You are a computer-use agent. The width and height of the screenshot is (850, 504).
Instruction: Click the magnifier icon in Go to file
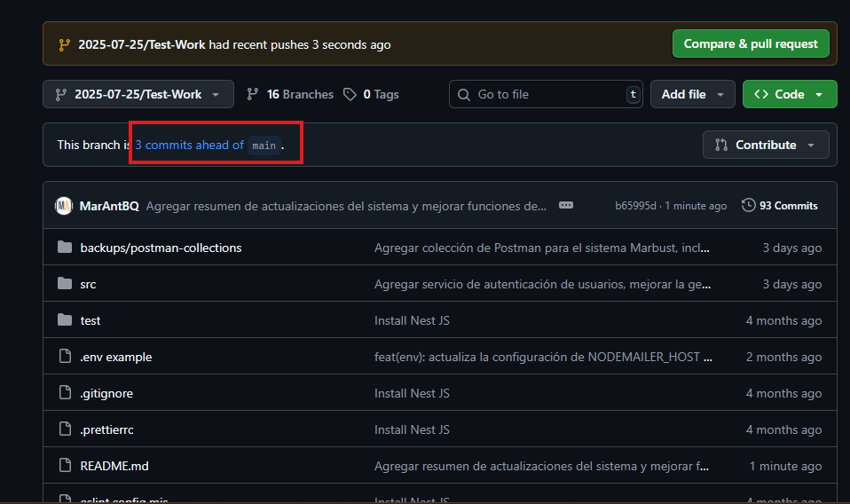tap(464, 95)
